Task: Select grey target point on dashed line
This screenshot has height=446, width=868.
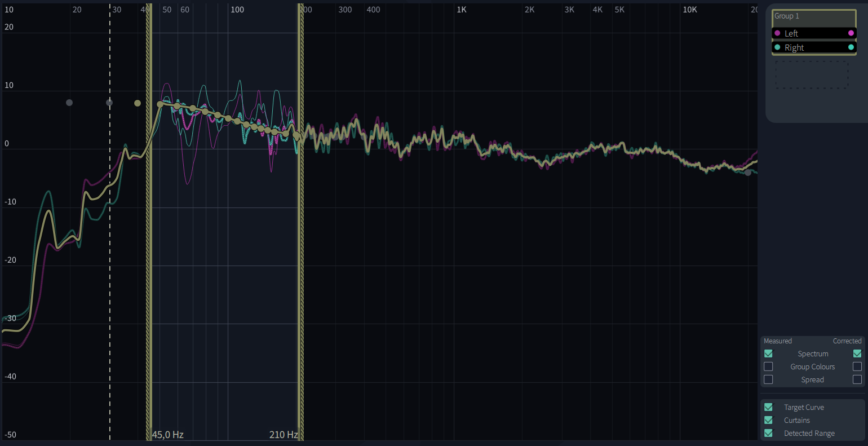Action: tap(109, 103)
